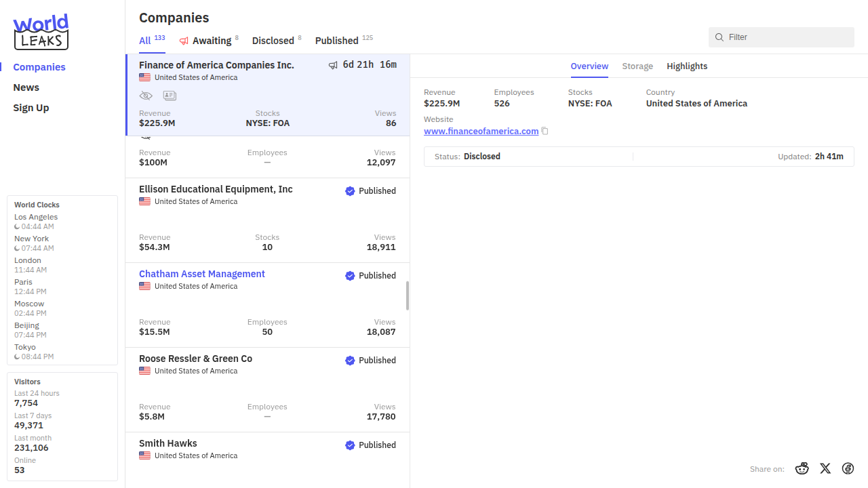Switch to the Highlights tab

pos(687,66)
